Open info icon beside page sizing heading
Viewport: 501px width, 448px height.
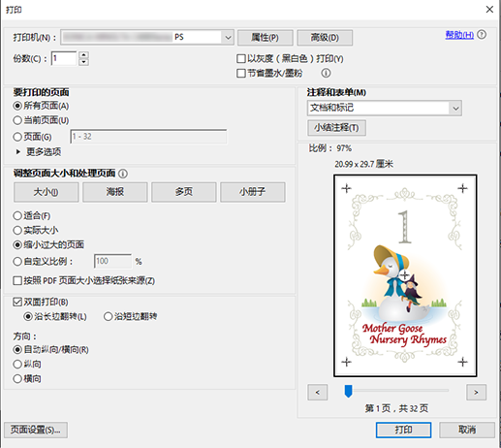[123, 174]
